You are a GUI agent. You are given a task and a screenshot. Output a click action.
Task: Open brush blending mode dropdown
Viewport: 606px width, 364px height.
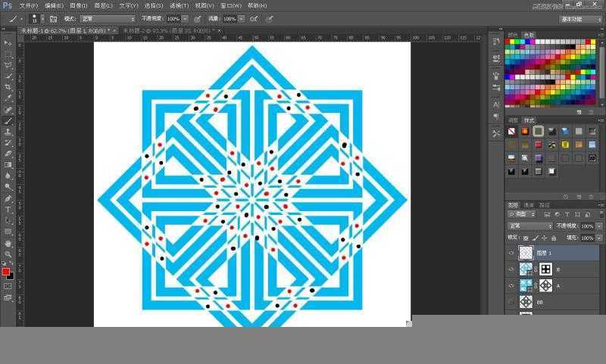[108, 18]
